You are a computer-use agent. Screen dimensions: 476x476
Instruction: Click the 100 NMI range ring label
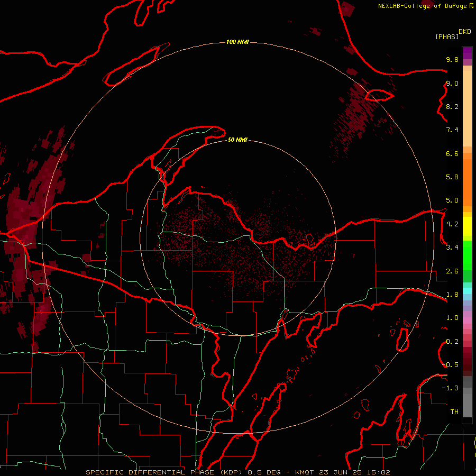click(237, 42)
